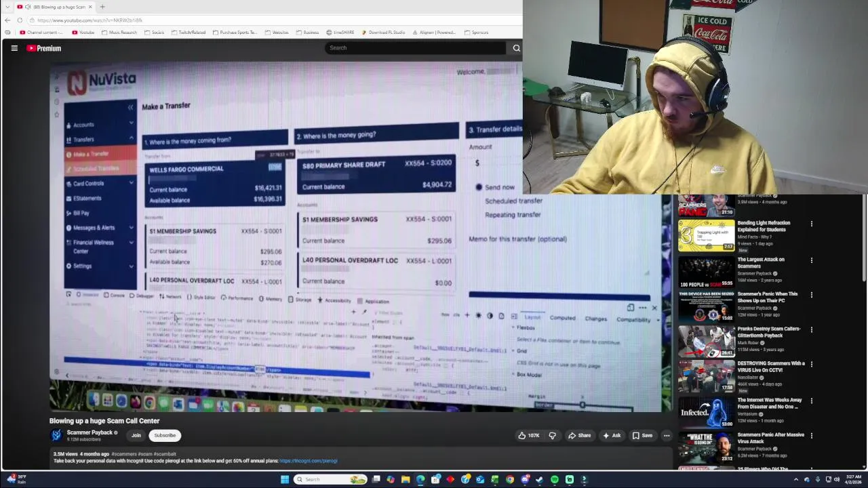Click the Ask button below the video
Viewport: 868px width, 488px height.
coord(612,436)
